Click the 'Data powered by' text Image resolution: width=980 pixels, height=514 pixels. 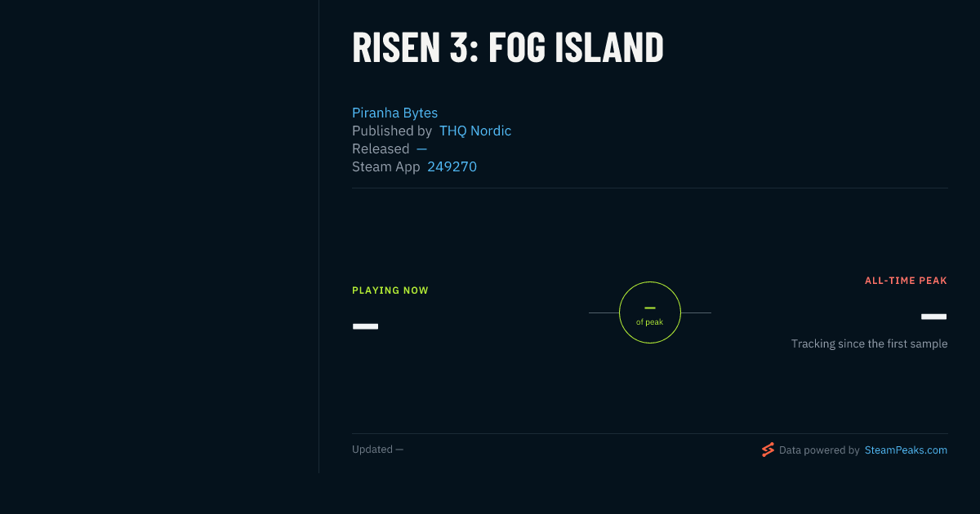point(819,450)
